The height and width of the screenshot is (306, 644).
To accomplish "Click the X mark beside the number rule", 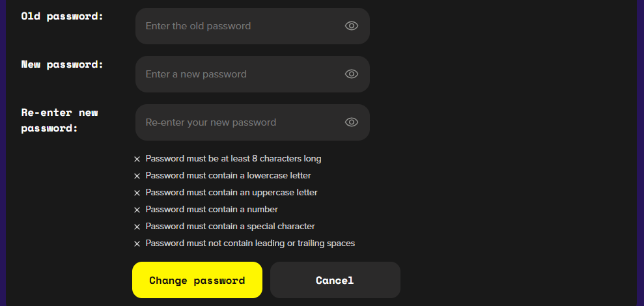I will point(137,210).
